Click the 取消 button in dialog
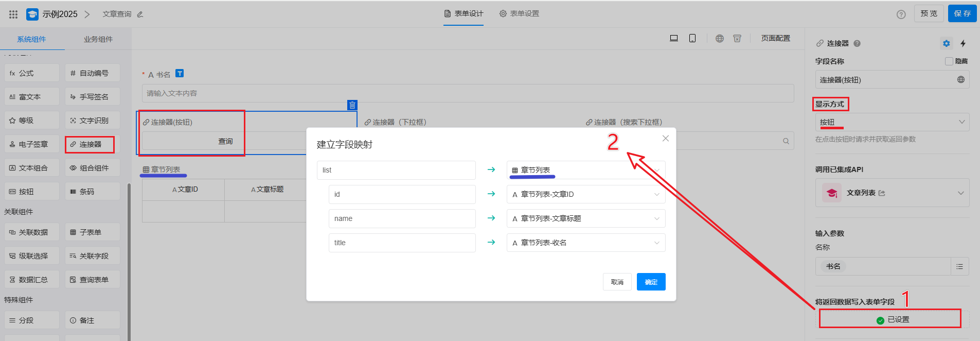Screen dimensions: 980x341 pos(617,282)
